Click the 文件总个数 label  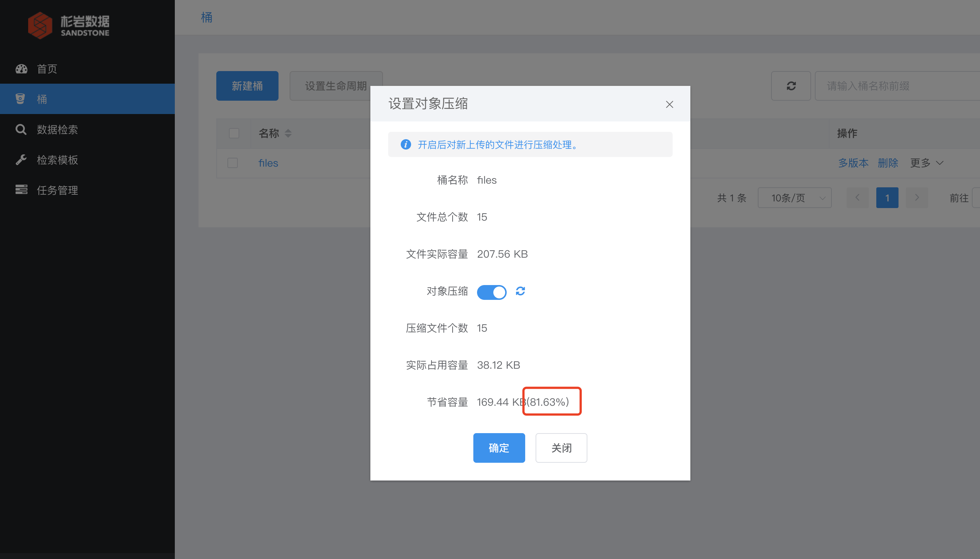[x=442, y=217]
